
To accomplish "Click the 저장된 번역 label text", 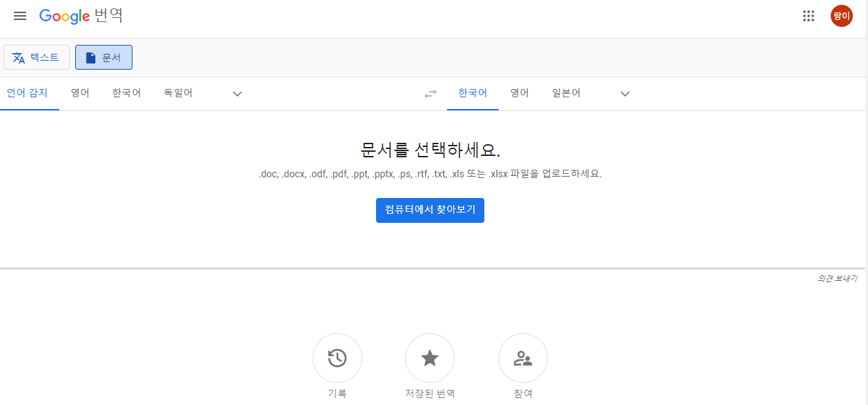I will click(430, 394).
